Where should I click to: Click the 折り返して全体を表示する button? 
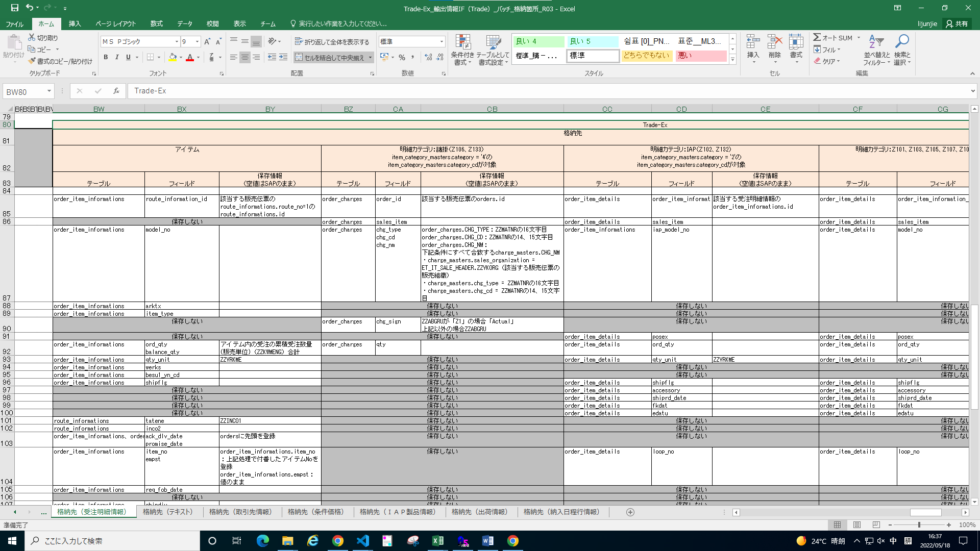[332, 42]
